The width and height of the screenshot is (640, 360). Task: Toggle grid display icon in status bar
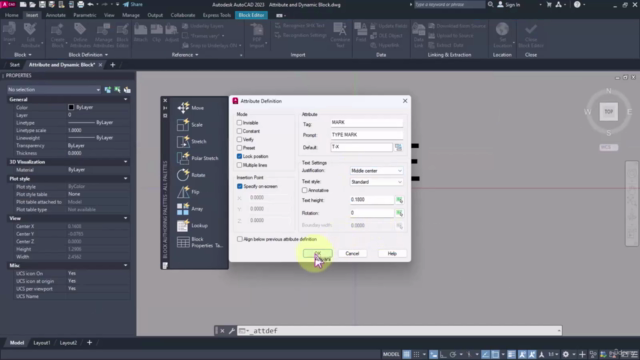click(x=407, y=354)
